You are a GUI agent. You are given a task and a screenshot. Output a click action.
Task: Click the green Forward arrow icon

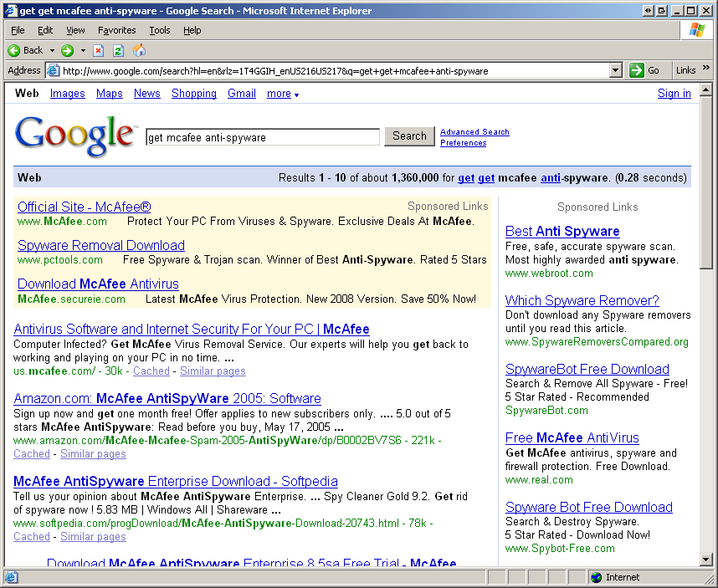[x=67, y=50]
